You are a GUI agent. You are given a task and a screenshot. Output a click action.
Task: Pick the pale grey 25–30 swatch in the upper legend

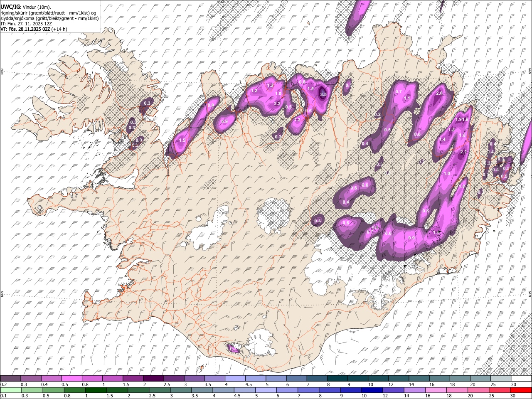[501, 379]
